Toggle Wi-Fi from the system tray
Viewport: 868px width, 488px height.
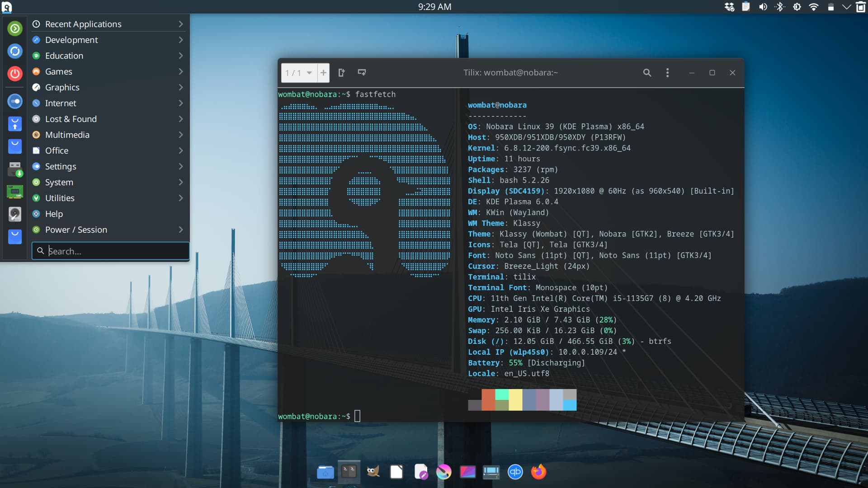pos(814,7)
